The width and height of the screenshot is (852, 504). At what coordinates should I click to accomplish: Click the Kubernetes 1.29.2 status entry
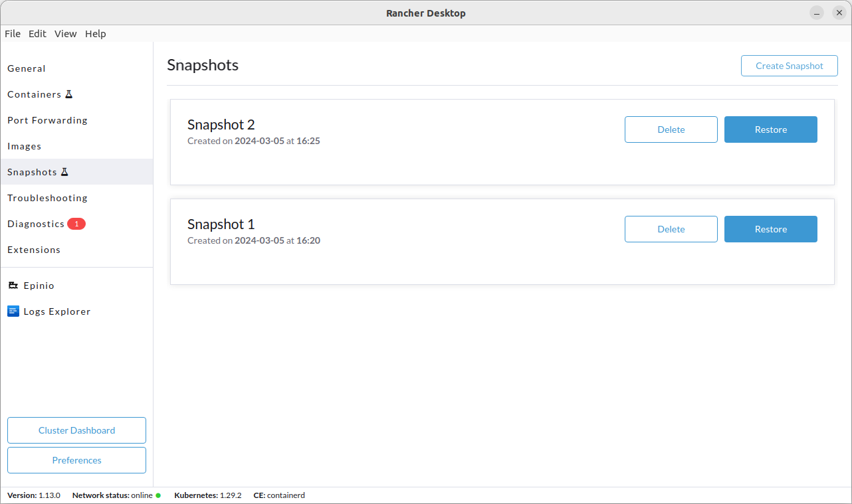(208, 495)
